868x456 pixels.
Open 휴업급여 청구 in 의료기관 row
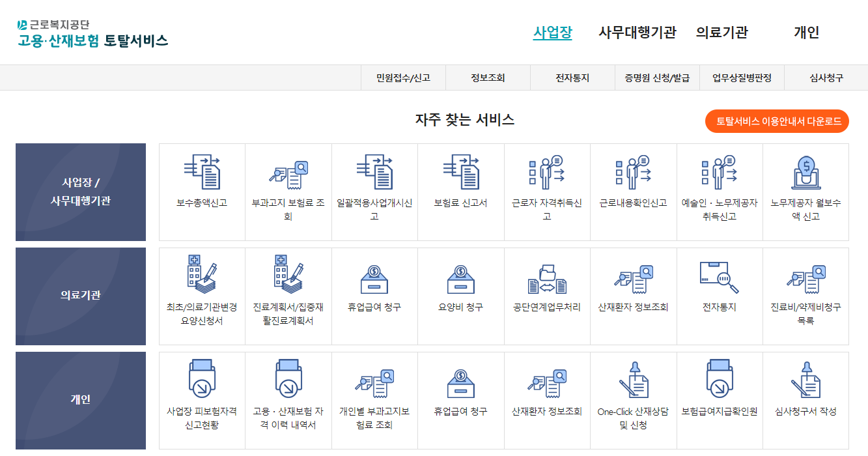pyautogui.click(x=374, y=279)
